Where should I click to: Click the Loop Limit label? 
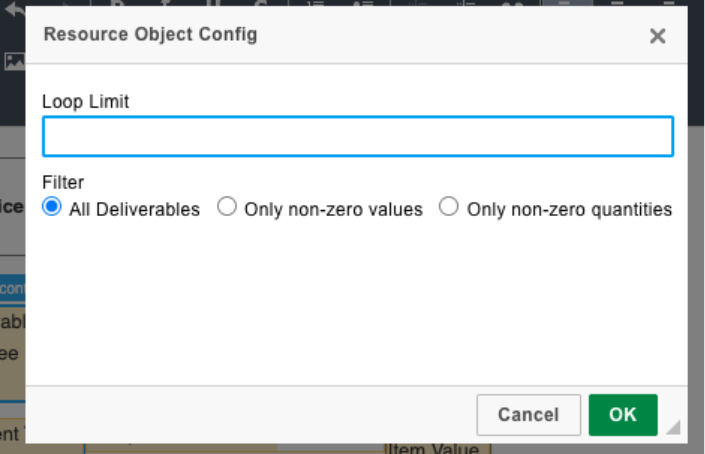click(86, 101)
